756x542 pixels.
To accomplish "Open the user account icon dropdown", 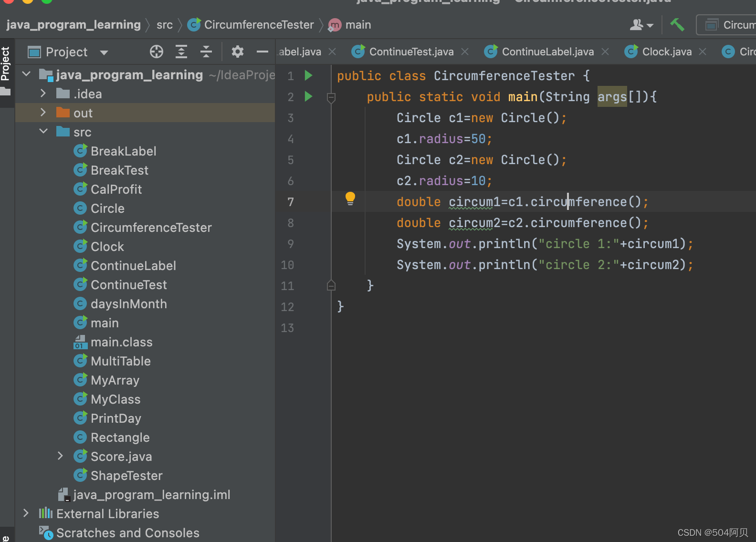I will (641, 25).
